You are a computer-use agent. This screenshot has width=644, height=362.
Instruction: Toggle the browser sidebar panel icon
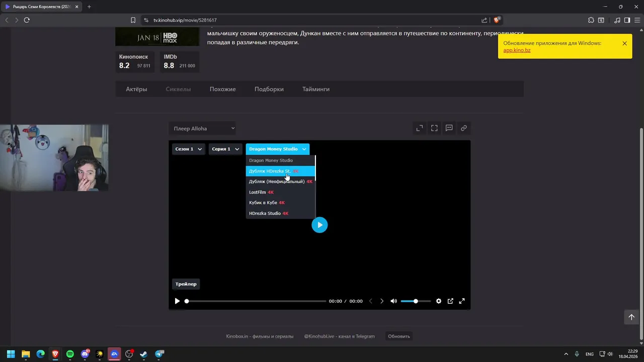pyautogui.click(x=627, y=20)
